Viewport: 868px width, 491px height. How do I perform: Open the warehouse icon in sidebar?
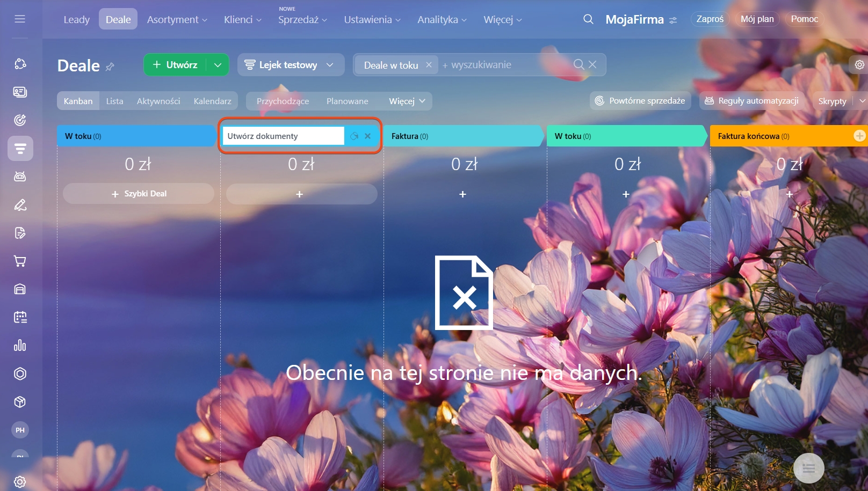pos(20,289)
